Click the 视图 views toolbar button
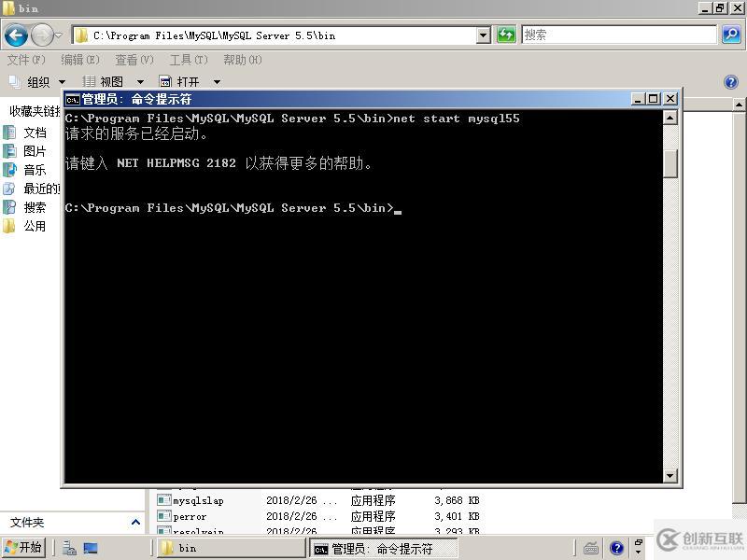The image size is (747, 560). 103,82
